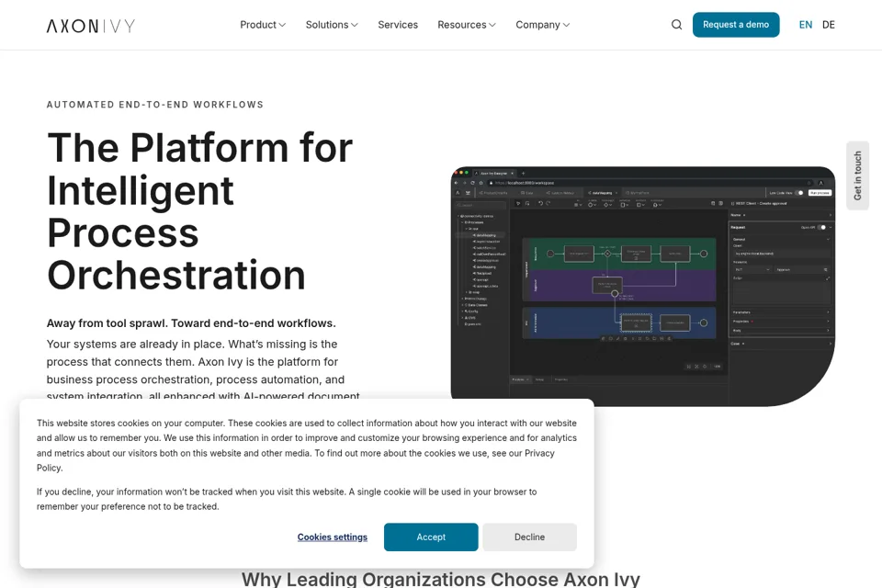Accept cookies

pyautogui.click(x=431, y=537)
